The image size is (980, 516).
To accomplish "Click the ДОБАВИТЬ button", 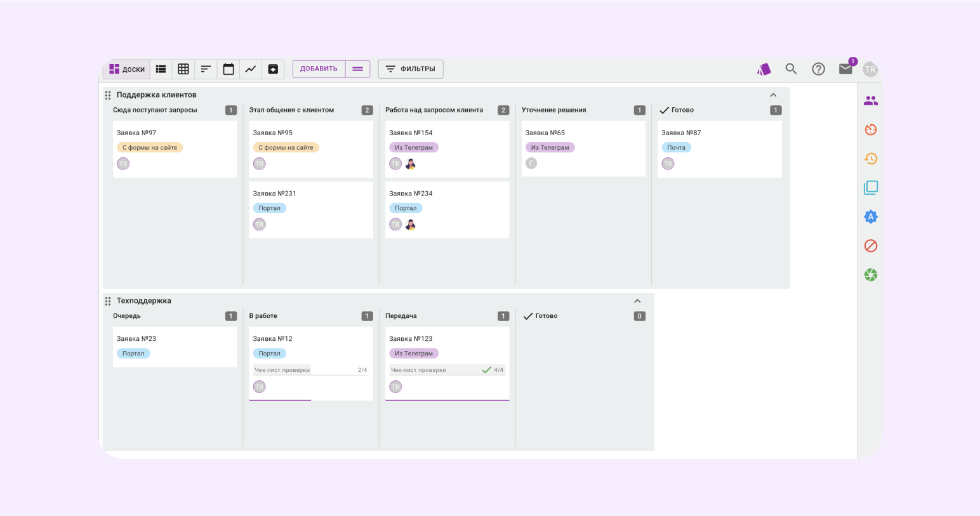I will (x=319, y=69).
